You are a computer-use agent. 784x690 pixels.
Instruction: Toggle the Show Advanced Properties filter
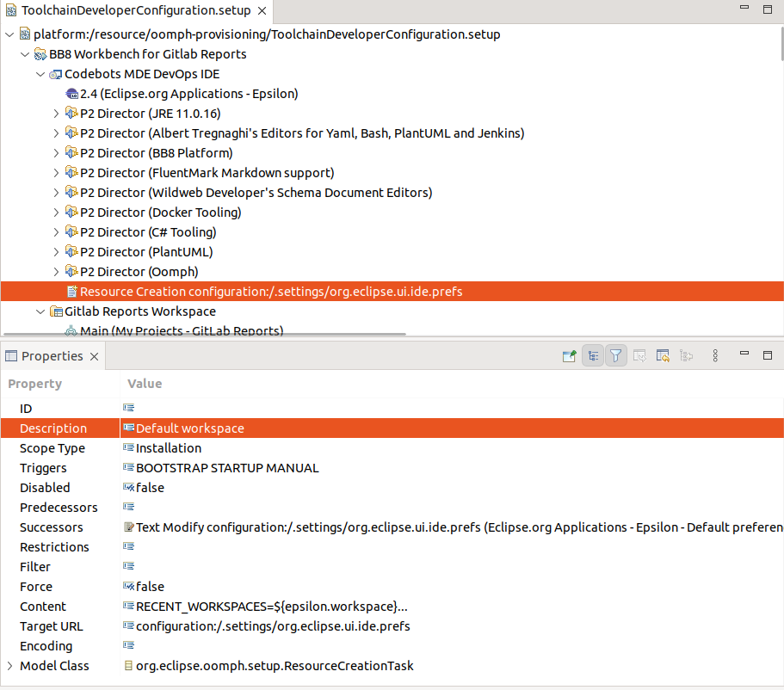(x=616, y=356)
